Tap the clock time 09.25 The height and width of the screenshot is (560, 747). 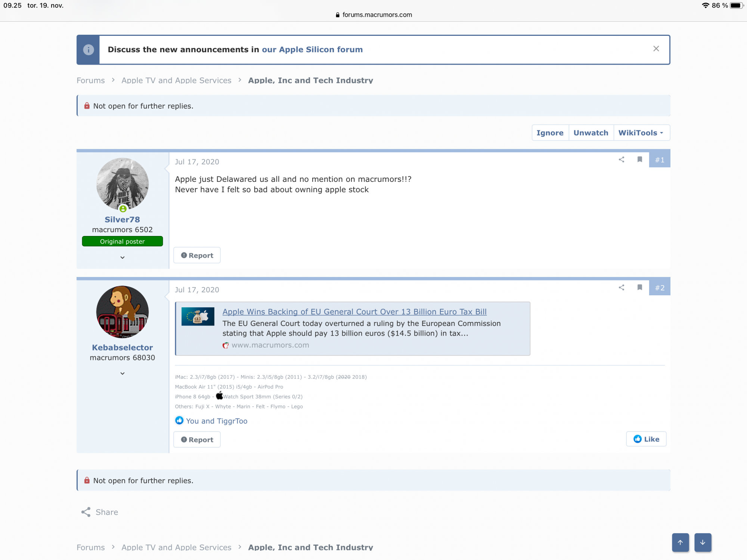[x=13, y=6]
